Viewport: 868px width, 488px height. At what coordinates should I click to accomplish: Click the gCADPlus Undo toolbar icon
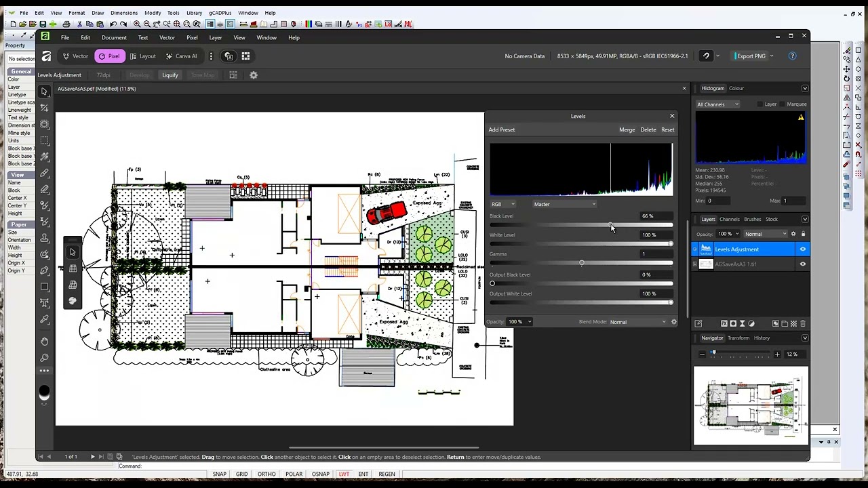[113, 24]
